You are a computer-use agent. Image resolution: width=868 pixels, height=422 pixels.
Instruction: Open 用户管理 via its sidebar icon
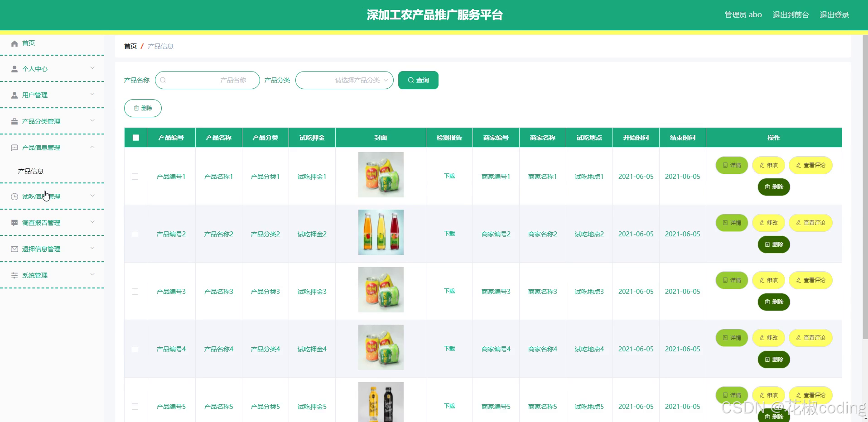click(14, 95)
